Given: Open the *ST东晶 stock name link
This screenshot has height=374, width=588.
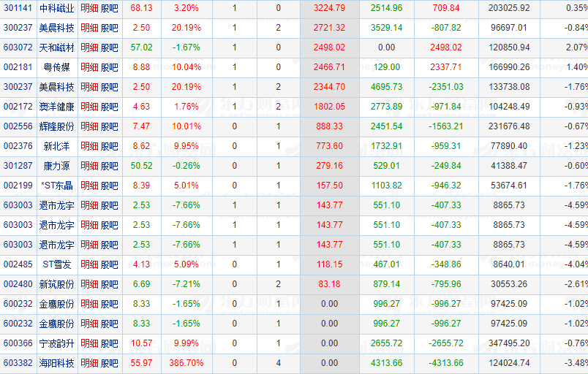Looking at the screenshot, I should point(56,186).
